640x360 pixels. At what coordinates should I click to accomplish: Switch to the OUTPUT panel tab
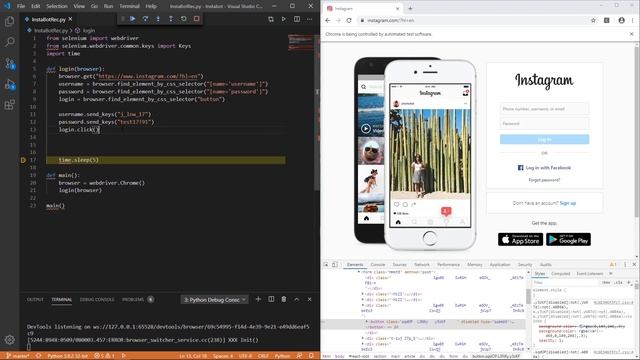[x=35, y=299]
